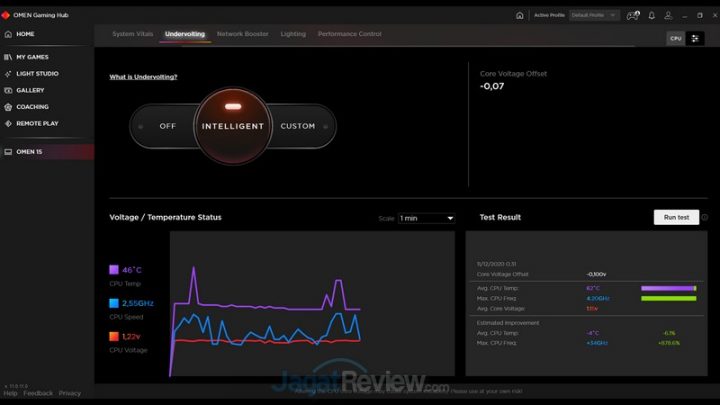Click the Remote Play icon
The width and height of the screenshot is (720, 405).
click(8, 123)
